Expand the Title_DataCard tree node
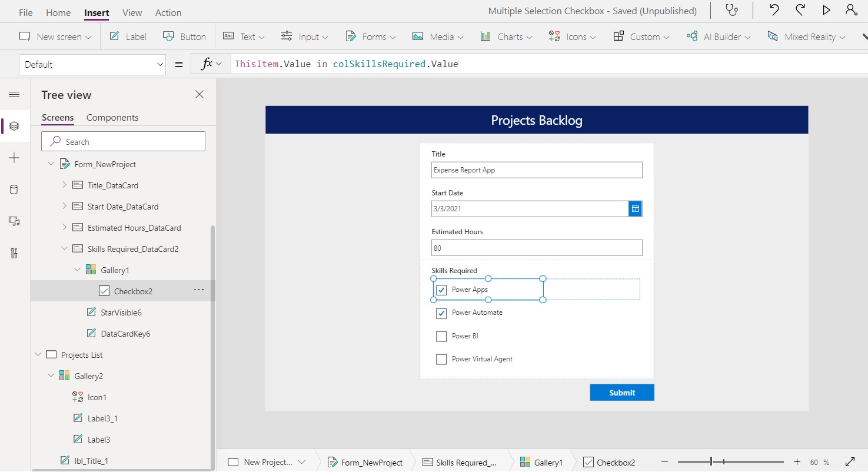Screen dimensions: 868x472 pos(64,185)
